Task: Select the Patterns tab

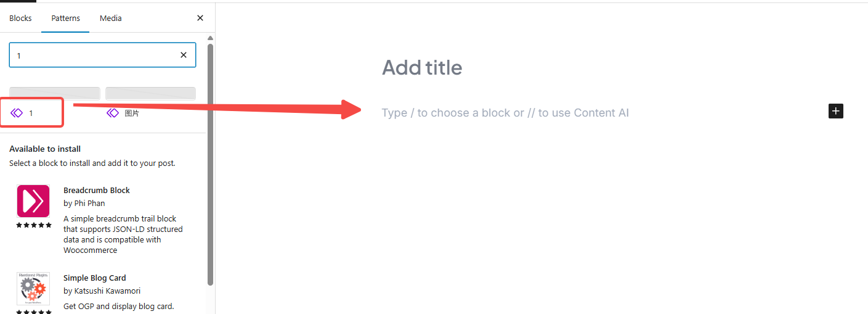Action: pos(65,19)
